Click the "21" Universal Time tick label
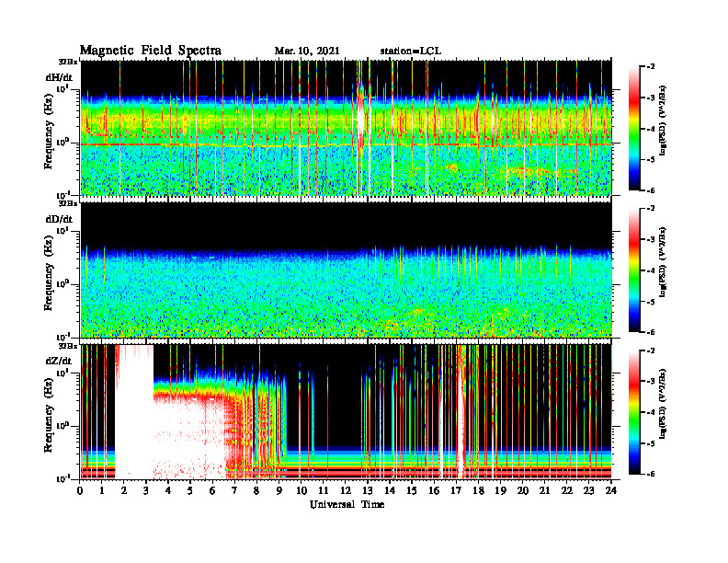Screen dimensions: 728x563 tap(544, 490)
